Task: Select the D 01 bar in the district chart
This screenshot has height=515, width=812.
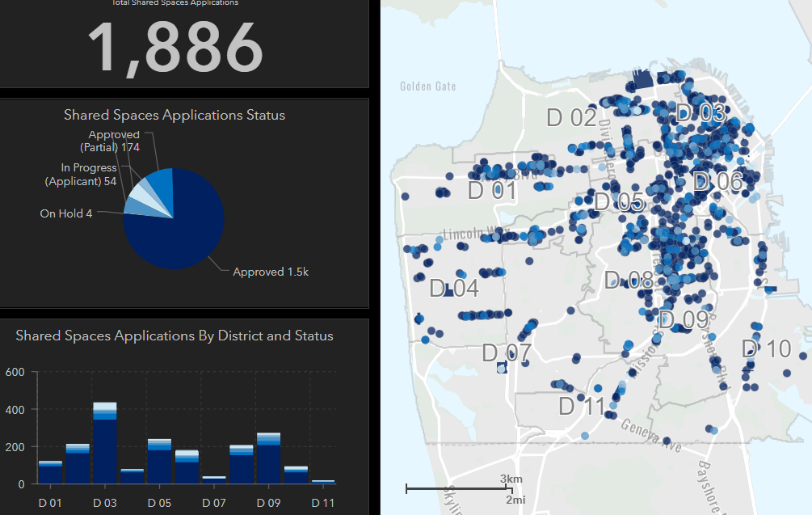Action: click(x=49, y=473)
